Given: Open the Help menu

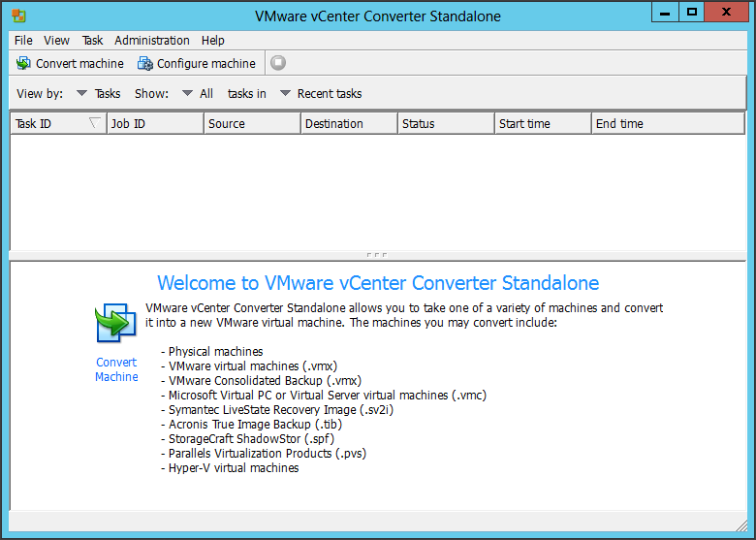Looking at the screenshot, I should coord(212,40).
